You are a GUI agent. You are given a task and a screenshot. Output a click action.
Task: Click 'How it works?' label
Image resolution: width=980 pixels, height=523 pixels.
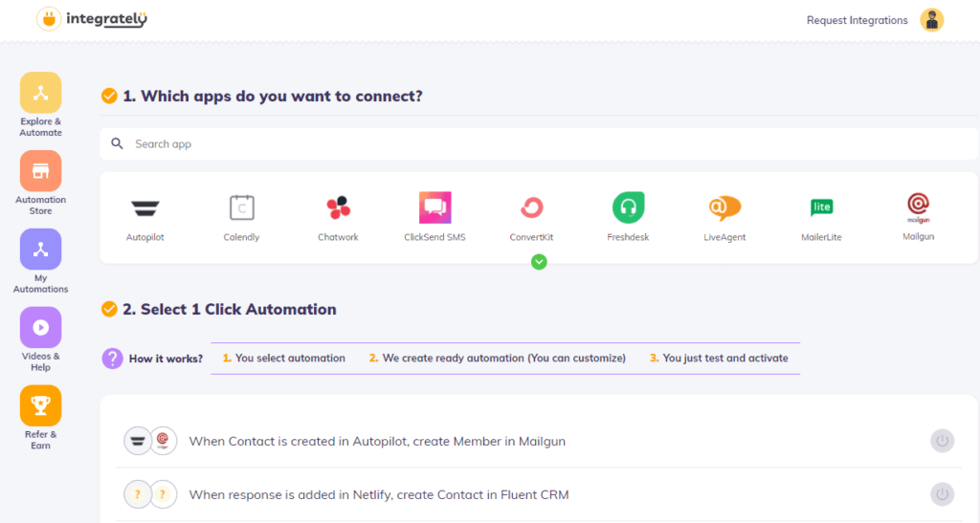click(166, 359)
